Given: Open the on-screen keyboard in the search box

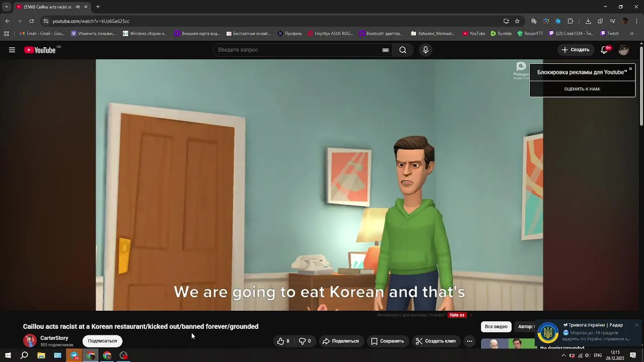Looking at the screenshot, I should tap(385, 50).
